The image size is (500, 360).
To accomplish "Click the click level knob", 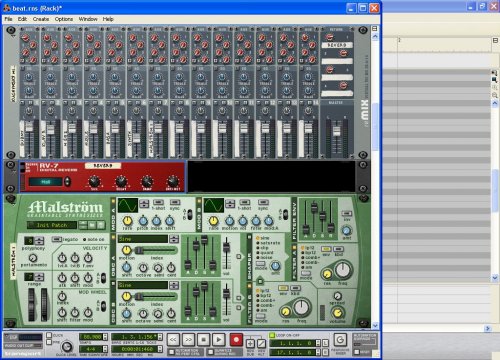I will tap(67, 347).
